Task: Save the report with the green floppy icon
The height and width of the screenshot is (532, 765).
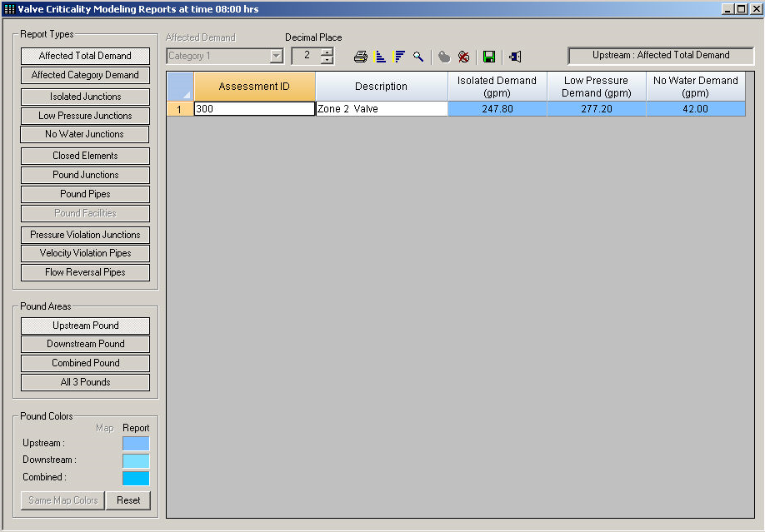Action: [489, 57]
